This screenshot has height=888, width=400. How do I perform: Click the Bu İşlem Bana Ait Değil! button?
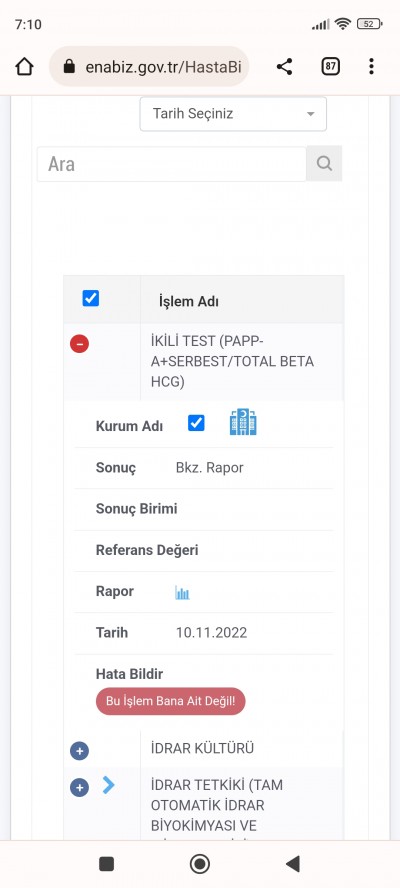click(x=171, y=701)
